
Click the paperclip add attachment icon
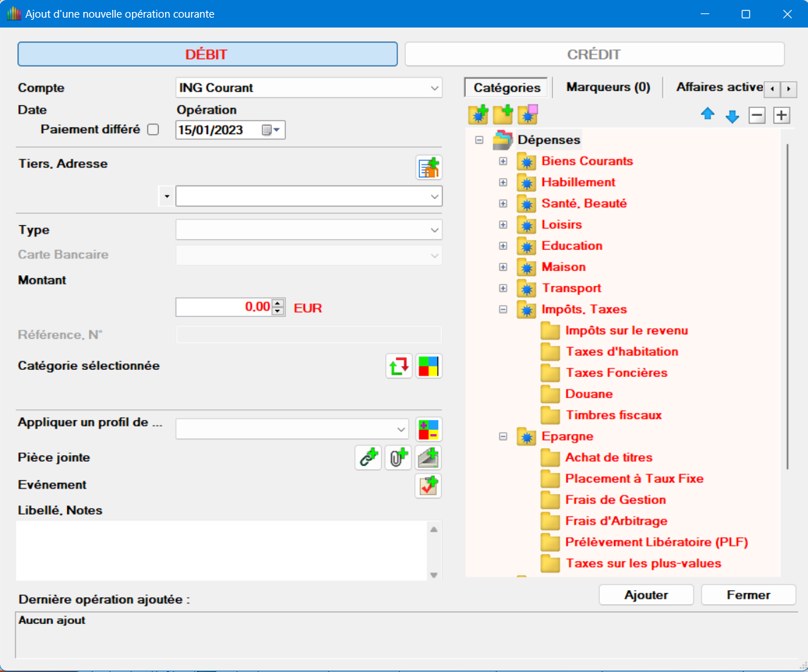point(398,457)
